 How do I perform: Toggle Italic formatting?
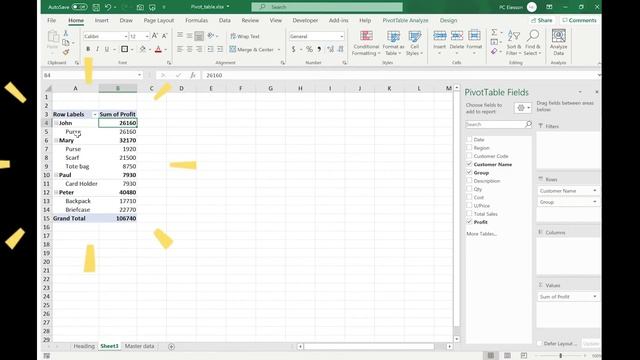[97, 49]
